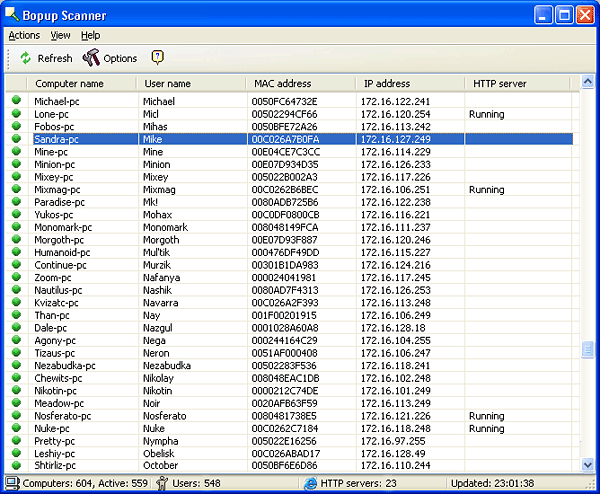Open the Actions menu

[x=24, y=35]
